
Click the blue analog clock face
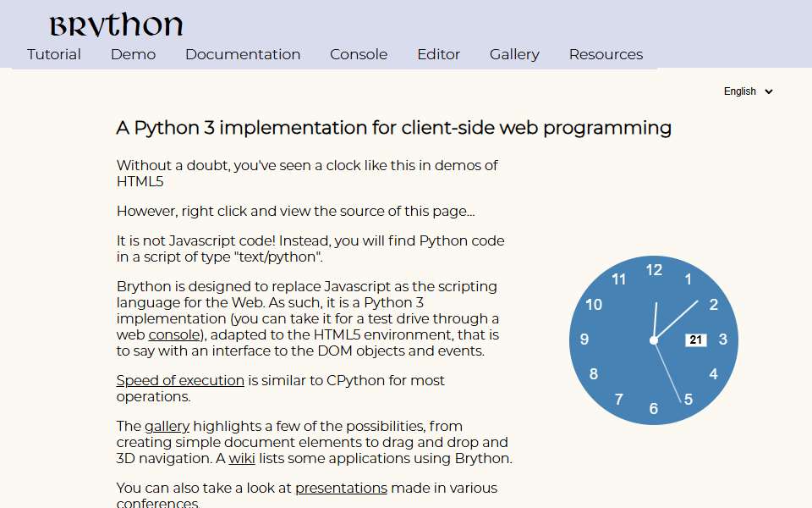coord(654,340)
